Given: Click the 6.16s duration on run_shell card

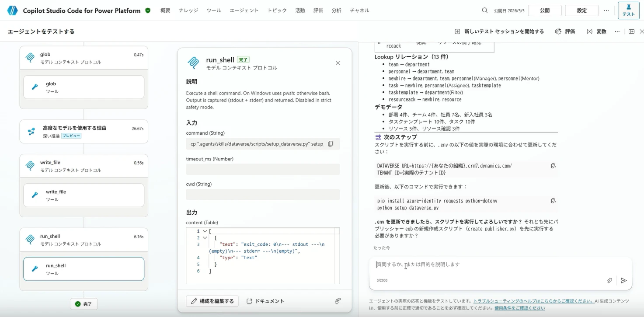Looking at the screenshot, I should coord(139,237).
